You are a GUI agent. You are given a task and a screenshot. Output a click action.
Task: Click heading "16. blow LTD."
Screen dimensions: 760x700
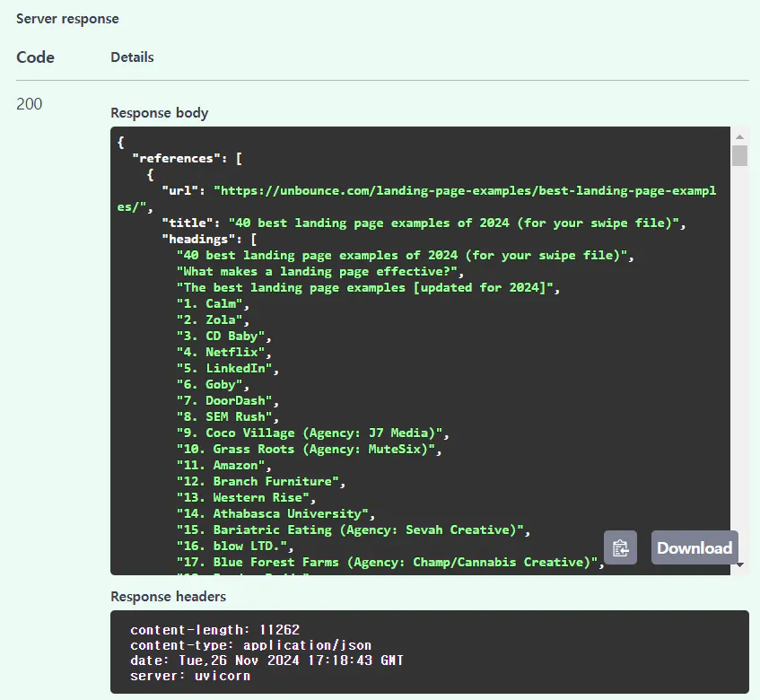234,546
